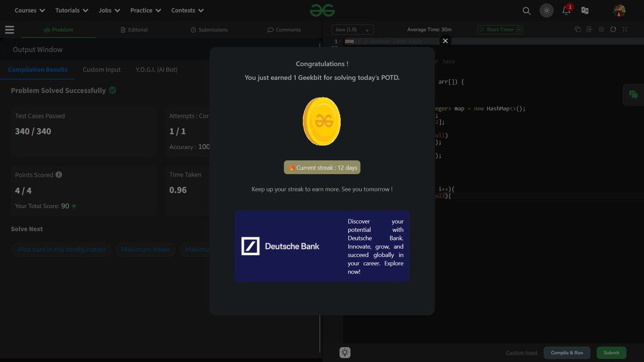Viewport: 644px width, 362px height.
Task: Click the Deutsche Bank ad description text
Action: pyautogui.click(x=376, y=246)
